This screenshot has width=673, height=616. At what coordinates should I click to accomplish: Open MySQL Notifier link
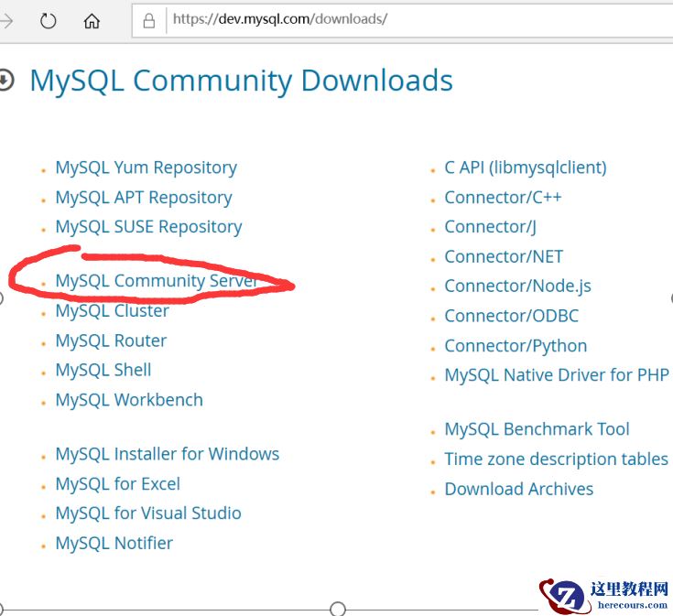pyautogui.click(x=114, y=543)
